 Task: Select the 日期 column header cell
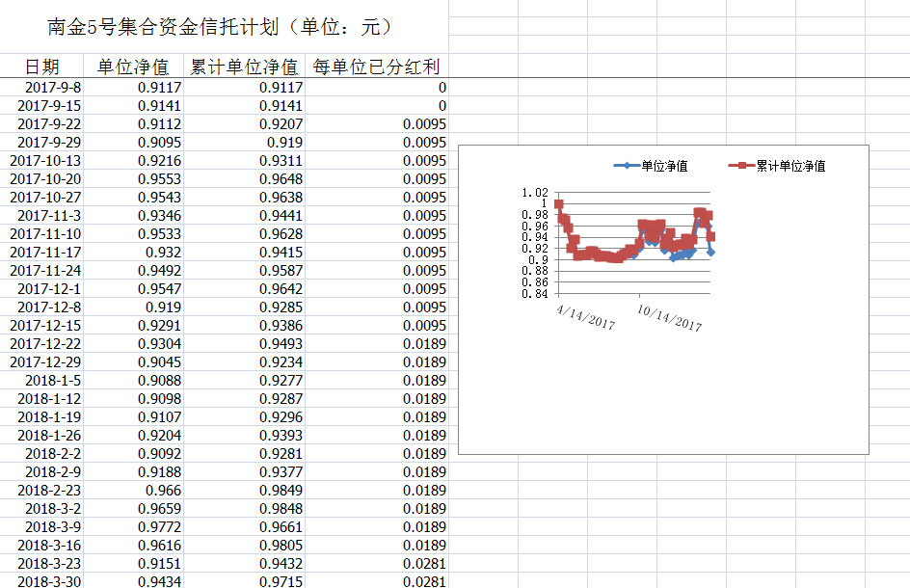pos(42,67)
